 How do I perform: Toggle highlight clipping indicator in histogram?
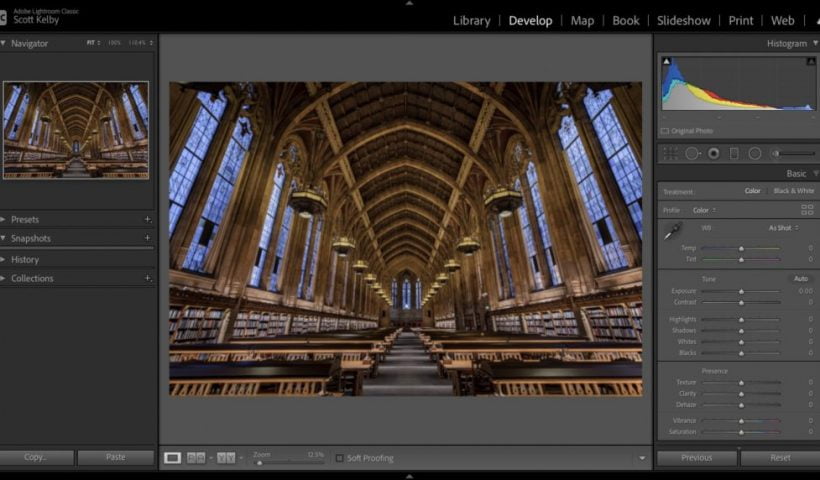tap(810, 62)
